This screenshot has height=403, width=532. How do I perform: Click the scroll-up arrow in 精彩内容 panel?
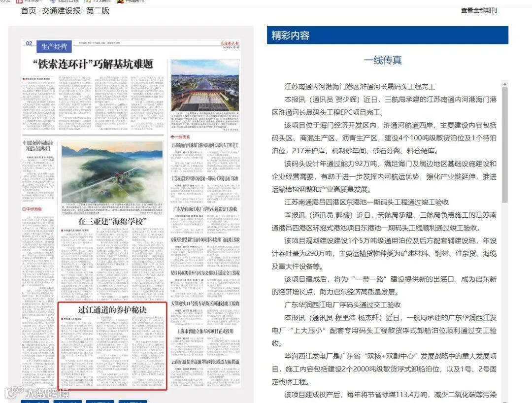pyautogui.click(x=504, y=83)
